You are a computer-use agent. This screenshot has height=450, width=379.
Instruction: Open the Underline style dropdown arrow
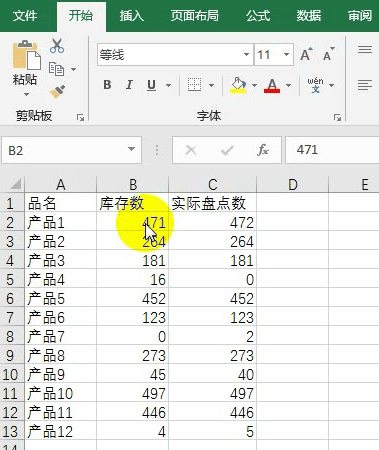coord(169,85)
